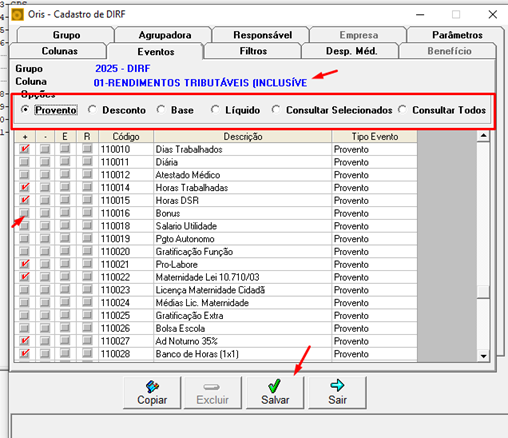Check the R box for Médias Lic. Maternidade
The image size is (508, 438).
[87, 302]
